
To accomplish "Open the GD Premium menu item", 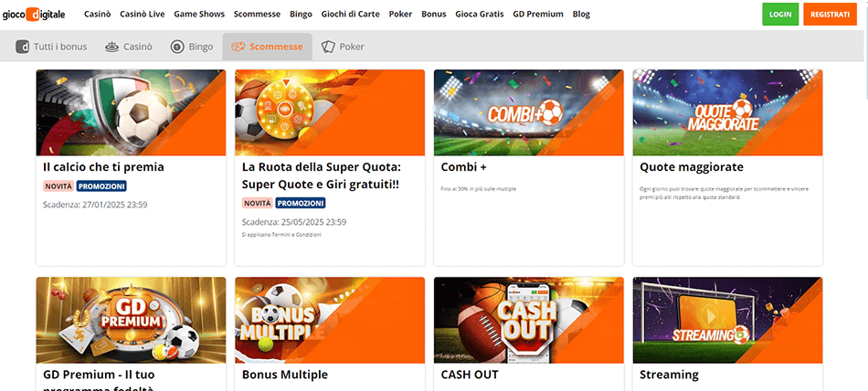I will 538,15.
